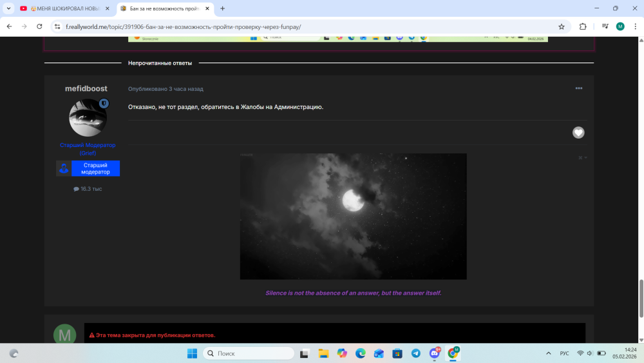Click the green 'M' user avatar

coord(65,334)
